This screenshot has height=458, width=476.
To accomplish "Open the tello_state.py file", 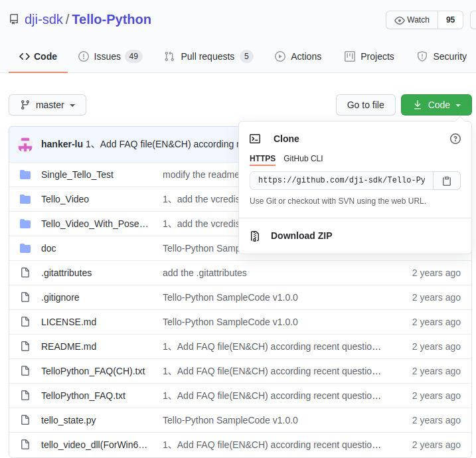I will click(x=68, y=421).
